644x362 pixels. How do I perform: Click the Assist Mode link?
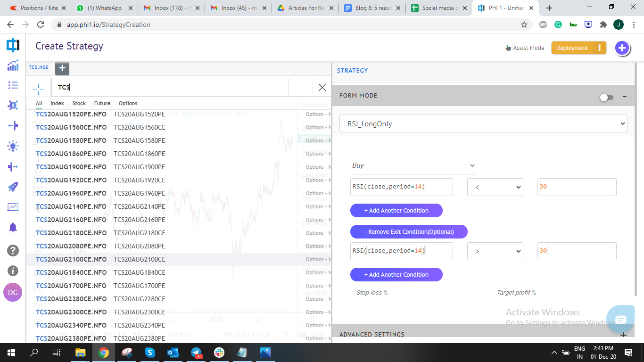click(525, 48)
